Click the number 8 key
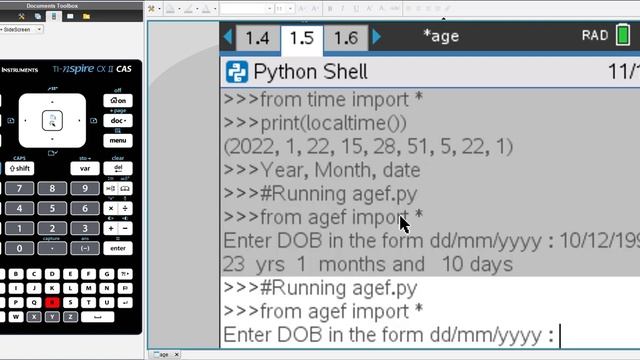The width and height of the screenshot is (640, 360). [52, 188]
